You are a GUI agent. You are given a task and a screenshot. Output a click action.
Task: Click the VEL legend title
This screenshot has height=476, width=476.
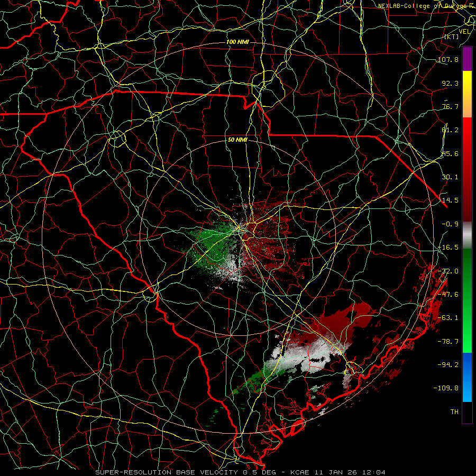(x=465, y=32)
